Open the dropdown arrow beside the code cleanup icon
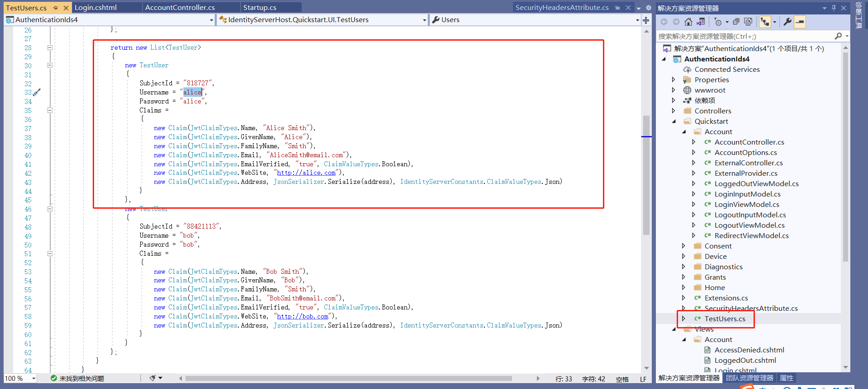This screenshot has height=389, width=868. [160, 378]
